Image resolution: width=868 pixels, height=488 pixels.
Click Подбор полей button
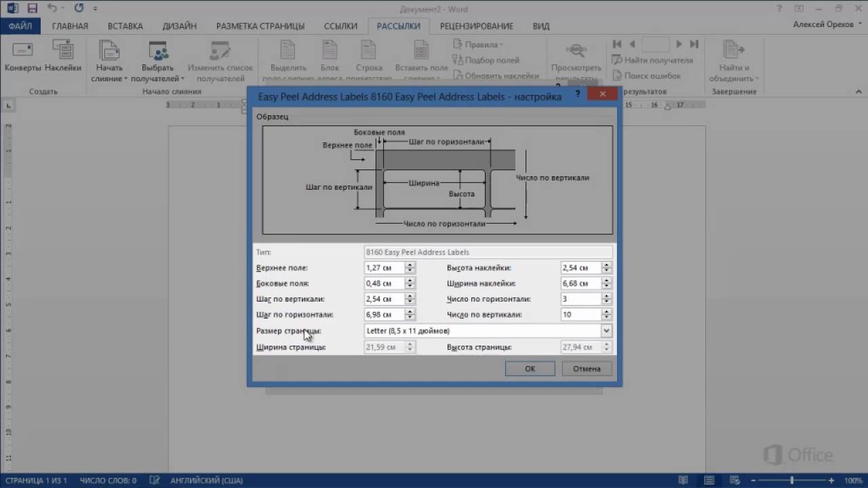486,60
